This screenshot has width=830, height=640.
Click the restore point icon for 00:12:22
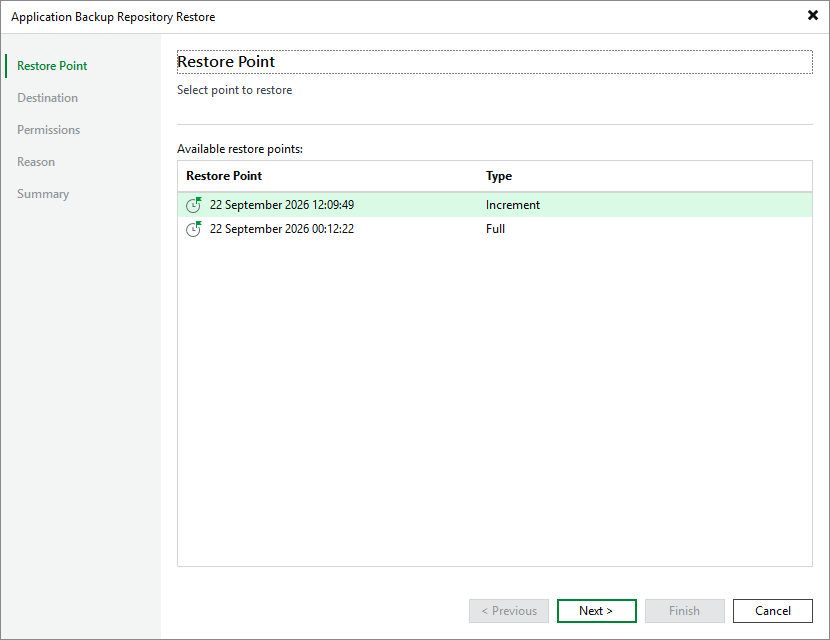coord(194,229)
